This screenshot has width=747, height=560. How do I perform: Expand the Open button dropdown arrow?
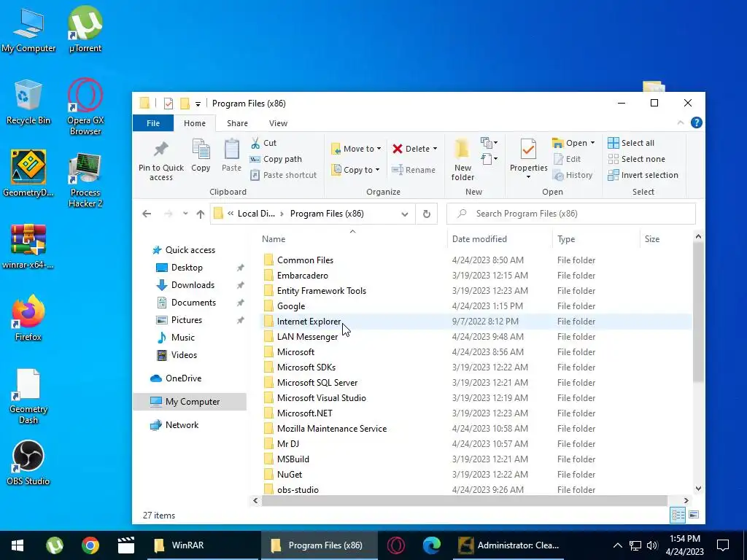(592, 143)
